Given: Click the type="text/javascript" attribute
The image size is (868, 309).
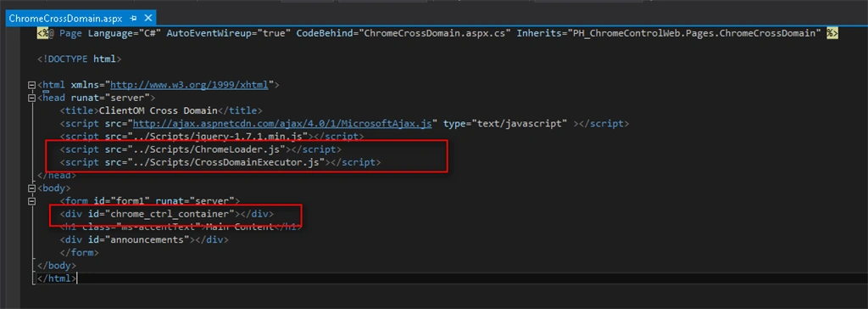Looking at the screenshot, I should click(x=505, y=123).
